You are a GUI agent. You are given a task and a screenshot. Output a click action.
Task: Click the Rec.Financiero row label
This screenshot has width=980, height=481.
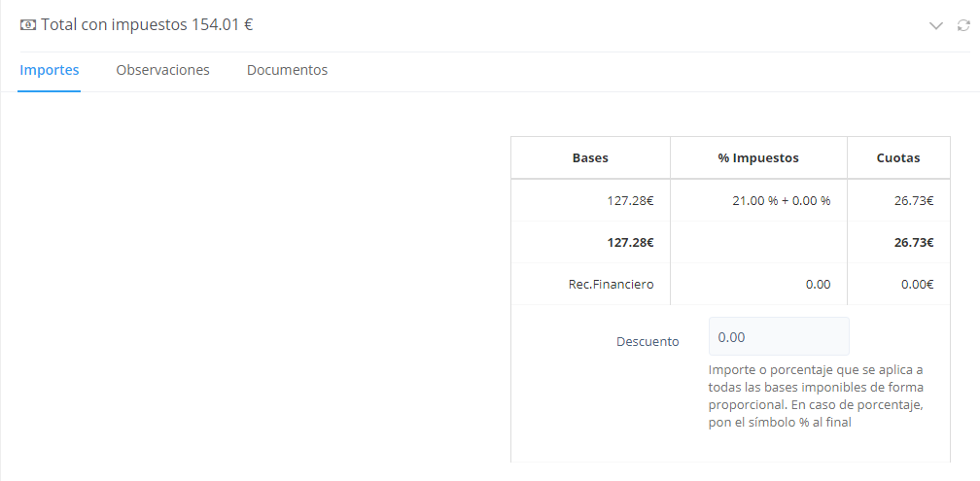pos(611,285)
